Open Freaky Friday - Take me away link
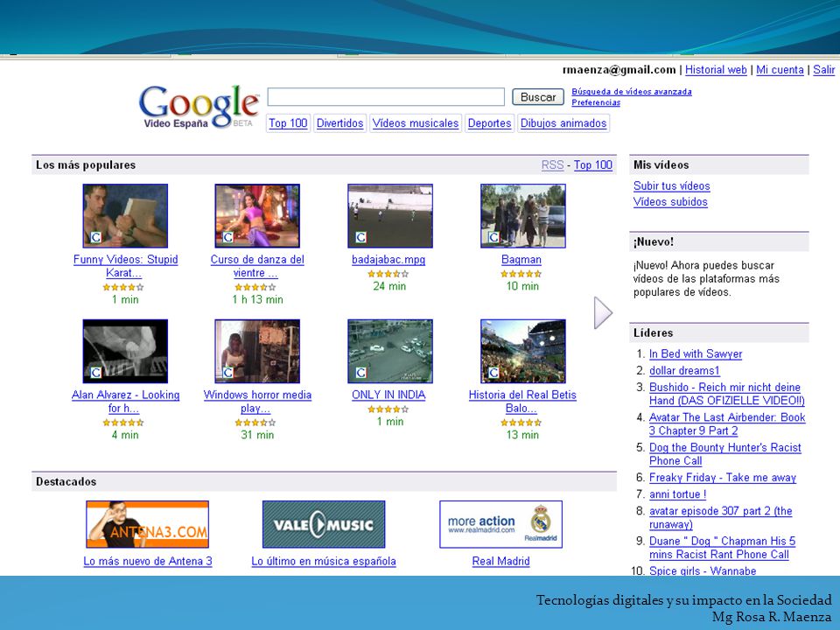Image resolution: width=840 pixels, height=630 pixels. point(723,478)
